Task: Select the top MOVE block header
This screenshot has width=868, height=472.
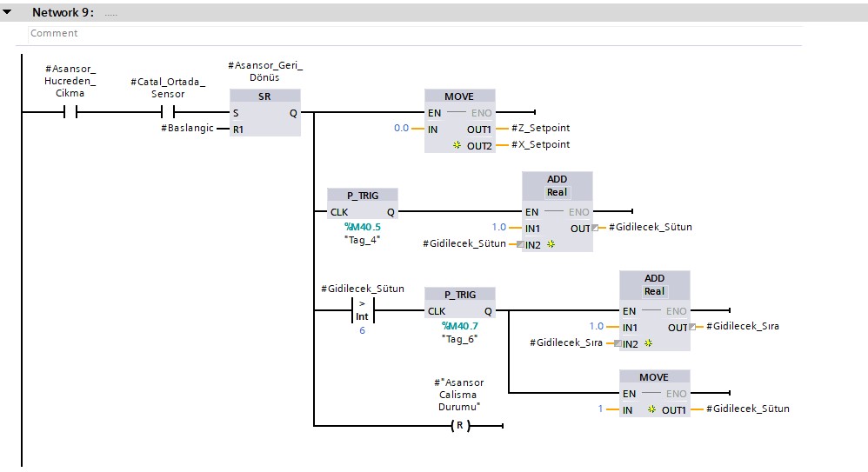Action: tap(459, 96)
